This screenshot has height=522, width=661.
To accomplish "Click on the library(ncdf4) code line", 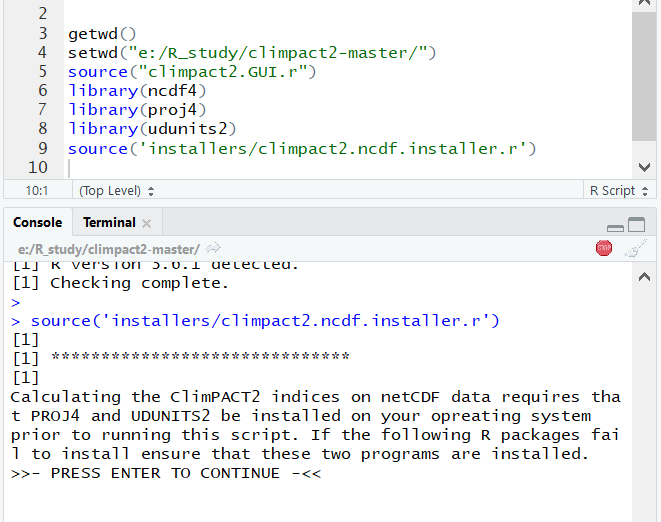I will click(137, 91).
